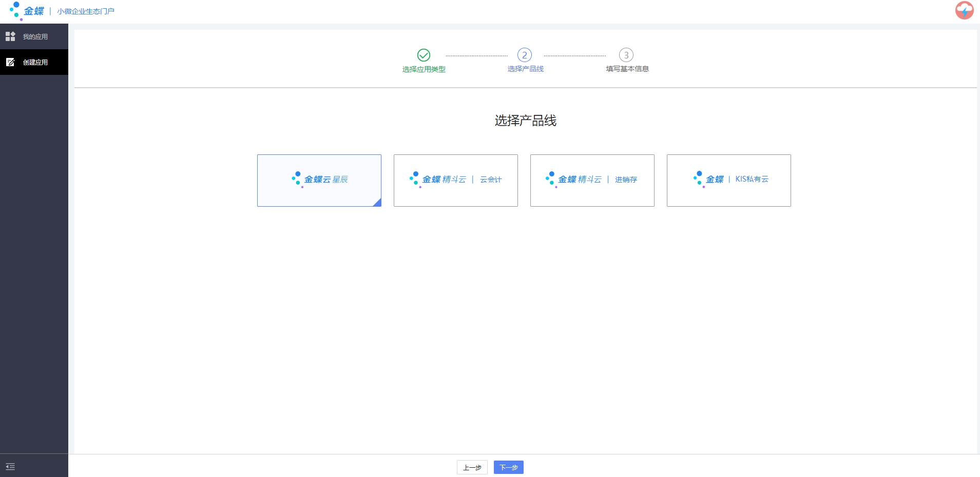Open the user avatar menu

click(x=964, y=10)
